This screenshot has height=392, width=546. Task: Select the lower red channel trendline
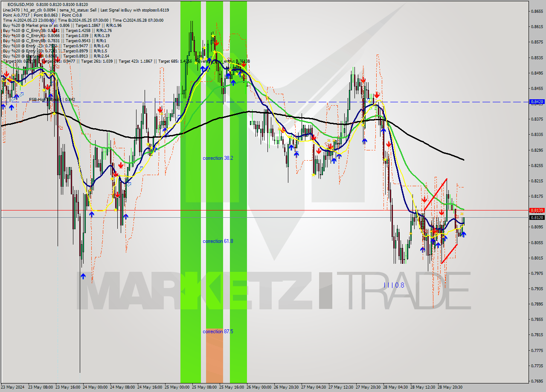(x=449, y=254)
